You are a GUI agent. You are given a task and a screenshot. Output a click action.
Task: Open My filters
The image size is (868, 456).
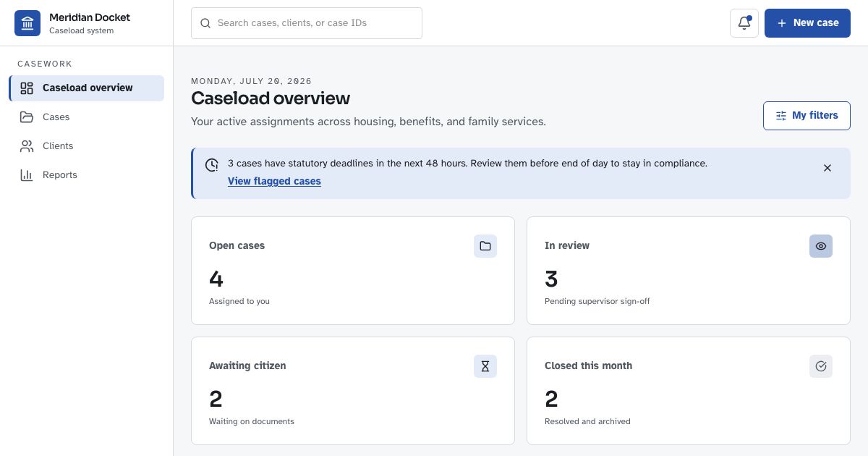[x=807, y=116]
